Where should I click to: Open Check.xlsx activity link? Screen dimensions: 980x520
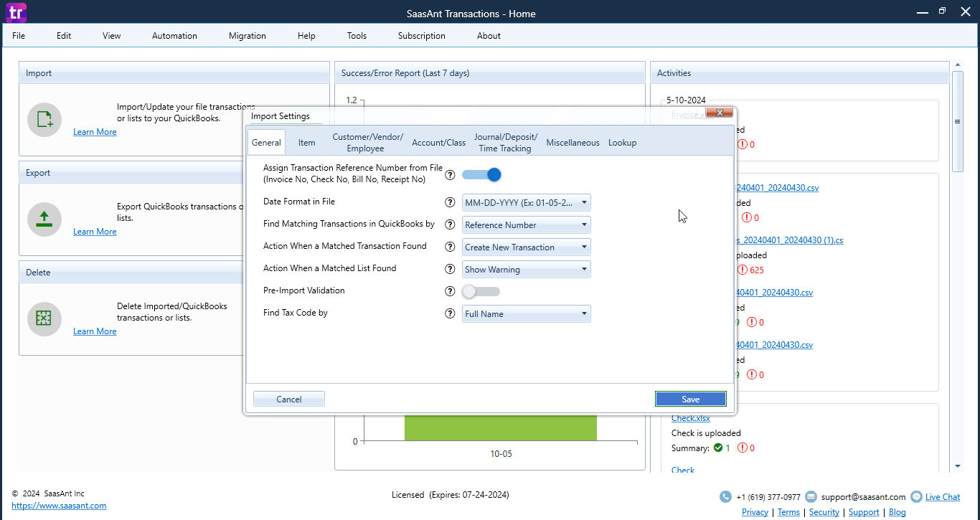tap(691, 418)
